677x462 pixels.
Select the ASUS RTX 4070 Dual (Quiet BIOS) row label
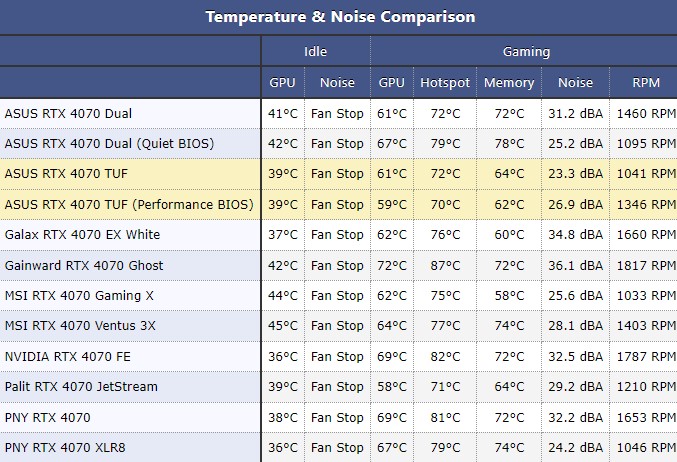(x=109, y=143)
